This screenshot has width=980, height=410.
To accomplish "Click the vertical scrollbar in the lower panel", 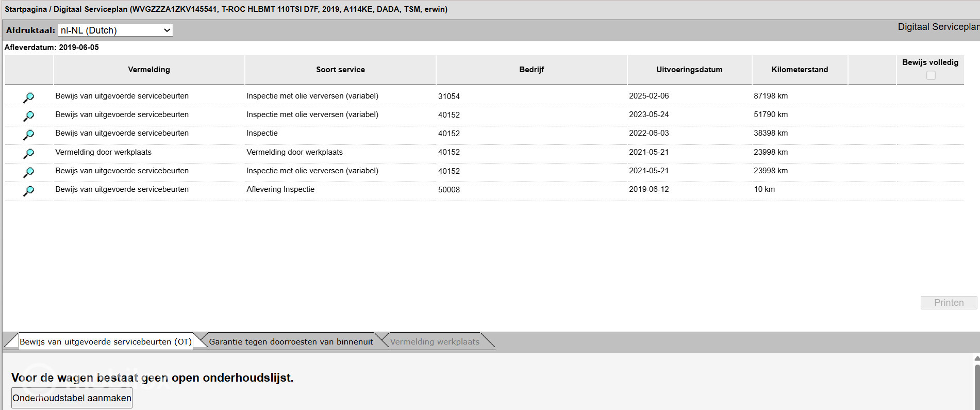I will tap(976, 382).
